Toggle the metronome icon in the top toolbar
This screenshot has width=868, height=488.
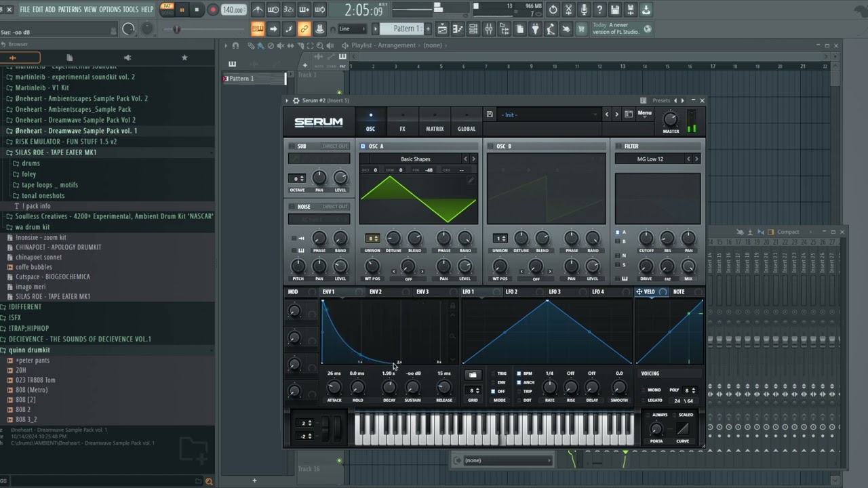point(258,9)
